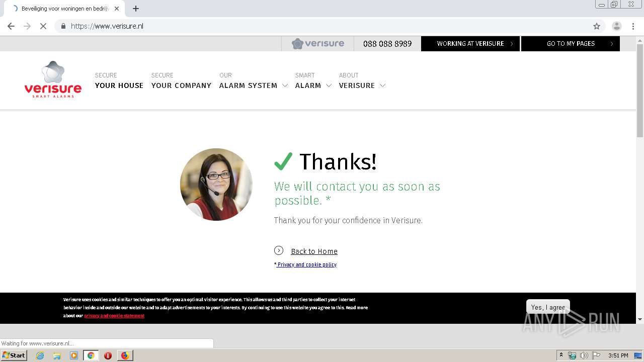The height and width of the screenshot is (362, 644).
Task: Open the Secure Your Company menu
Action: pyautogui.click(x=181, y=81)
